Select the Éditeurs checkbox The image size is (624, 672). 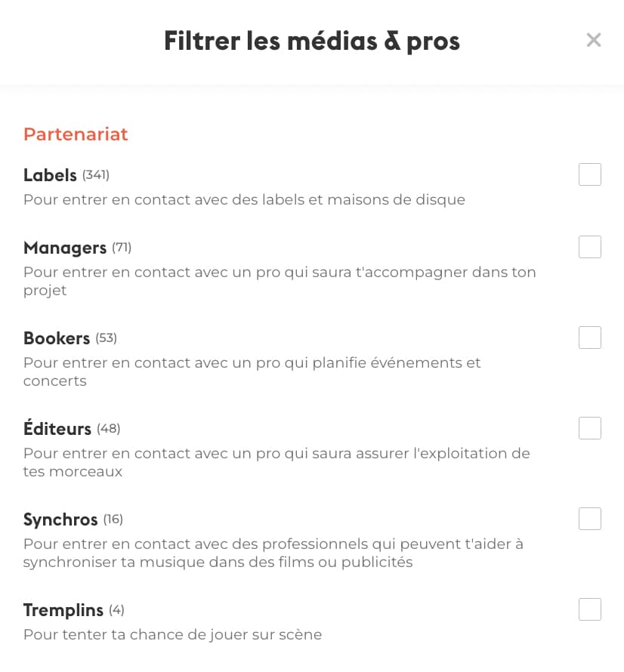pyautogui.click(x=590, y=428)
